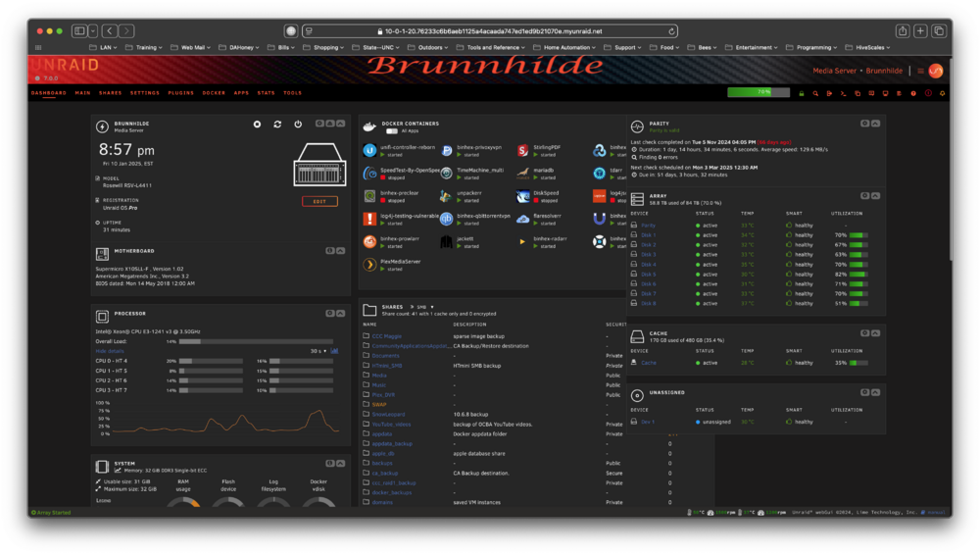This screenshot has height=554, width=980.
Task: Open the 30 s graph interval dropdown
Action: pos(318,351)
